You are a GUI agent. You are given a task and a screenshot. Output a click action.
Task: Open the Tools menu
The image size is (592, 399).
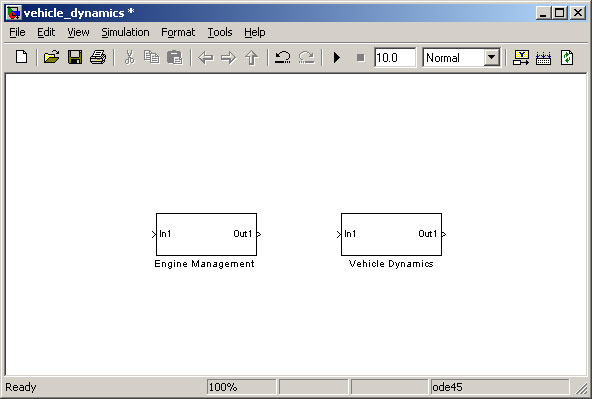[x=220, y=32]
